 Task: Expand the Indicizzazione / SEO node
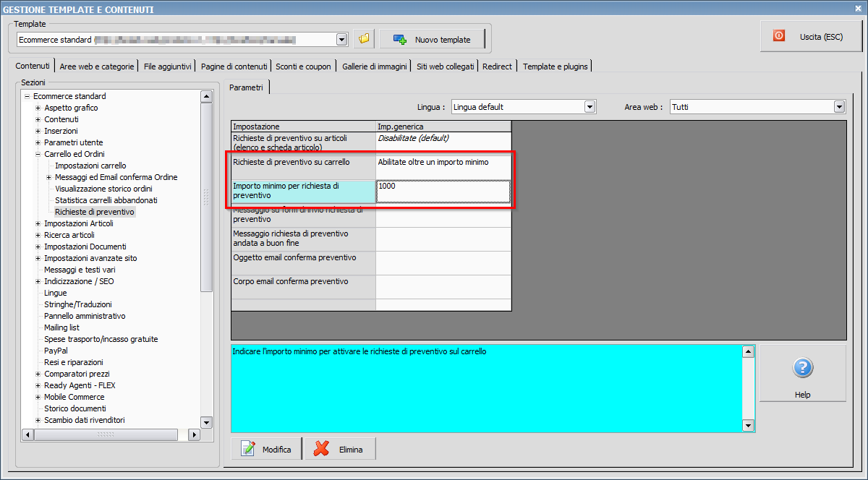[x=38, y=281]
